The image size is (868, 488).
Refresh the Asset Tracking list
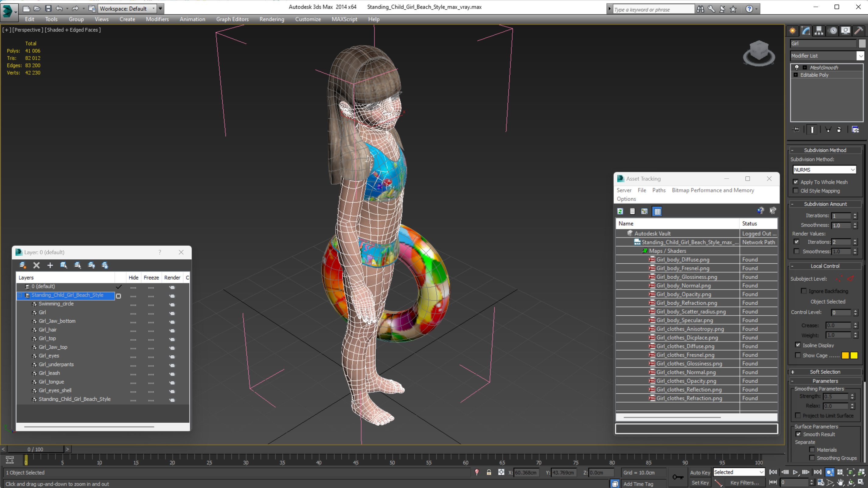[620, 211]
